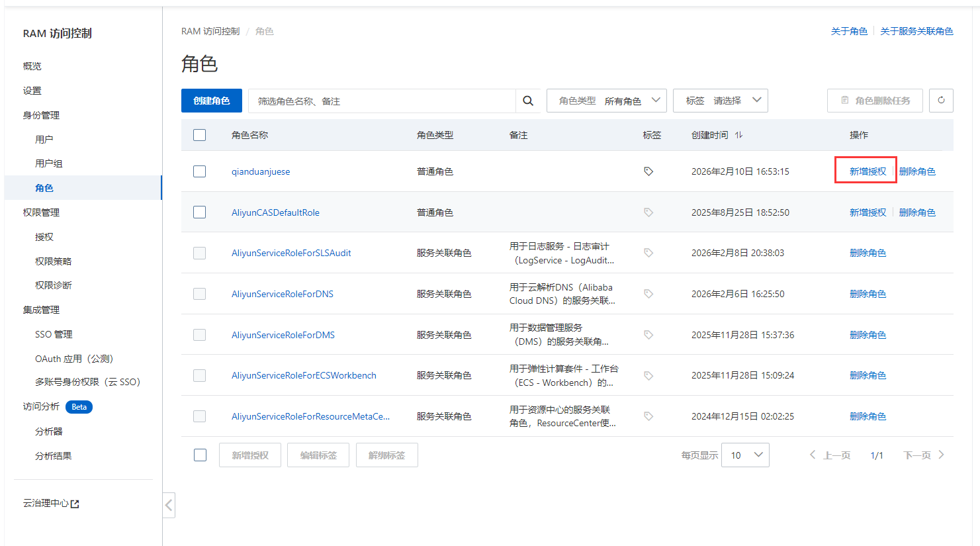Open the 角色类型 所有角色 dropdown
Viewport: 980px width, 546px height.
[607, 101]
